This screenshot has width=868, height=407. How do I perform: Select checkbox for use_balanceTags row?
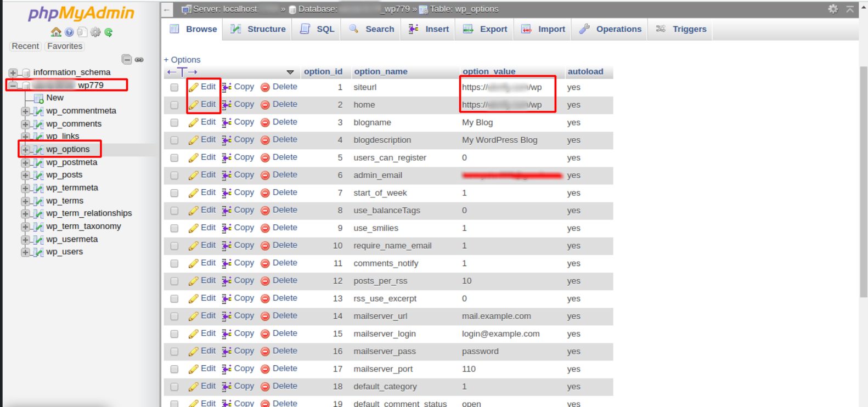(x=174, y=211)
